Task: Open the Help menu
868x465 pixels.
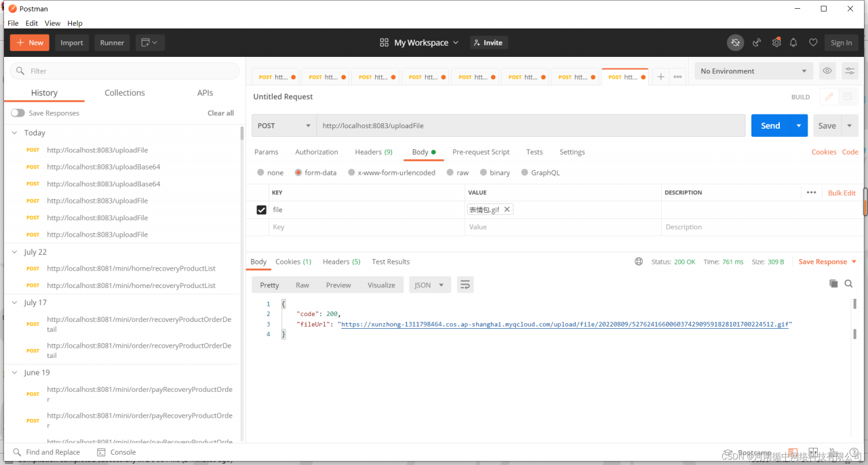Action: click(x=75, y=23)
